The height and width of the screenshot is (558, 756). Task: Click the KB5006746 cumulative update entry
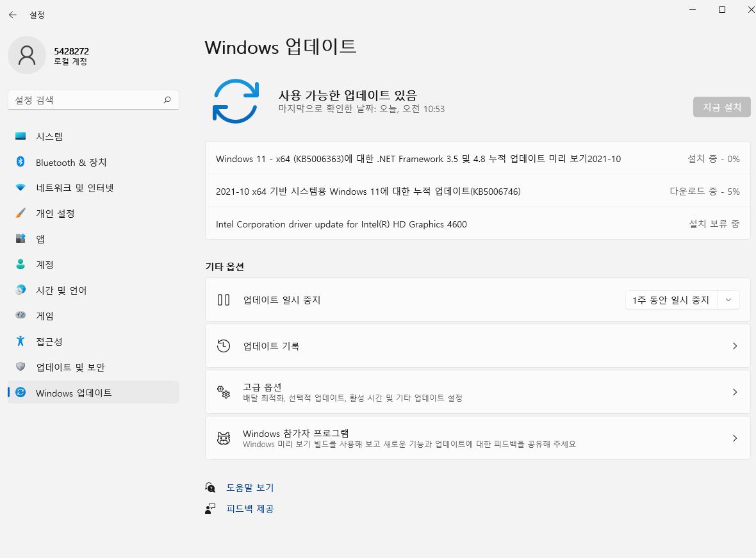point(478,192)
